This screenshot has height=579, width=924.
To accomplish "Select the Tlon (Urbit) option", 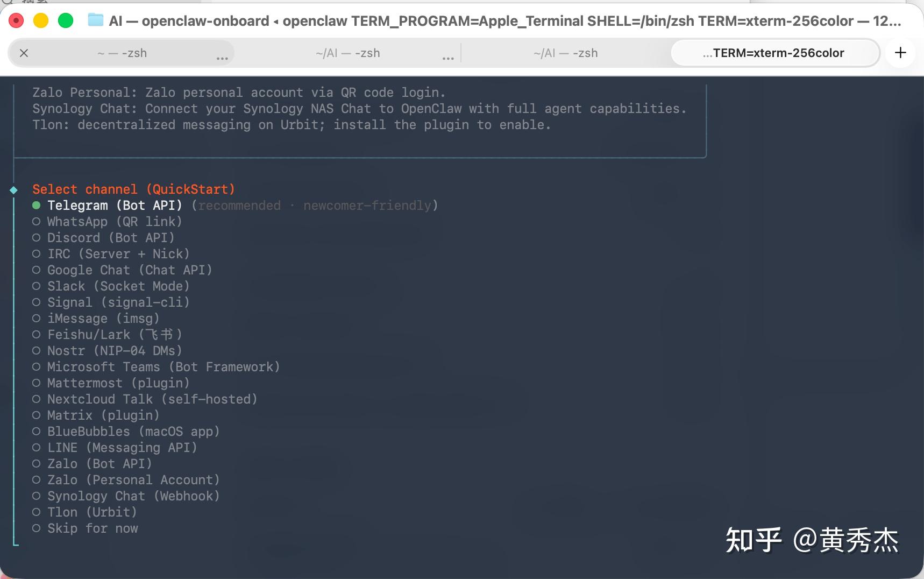I will click(84, 512).
